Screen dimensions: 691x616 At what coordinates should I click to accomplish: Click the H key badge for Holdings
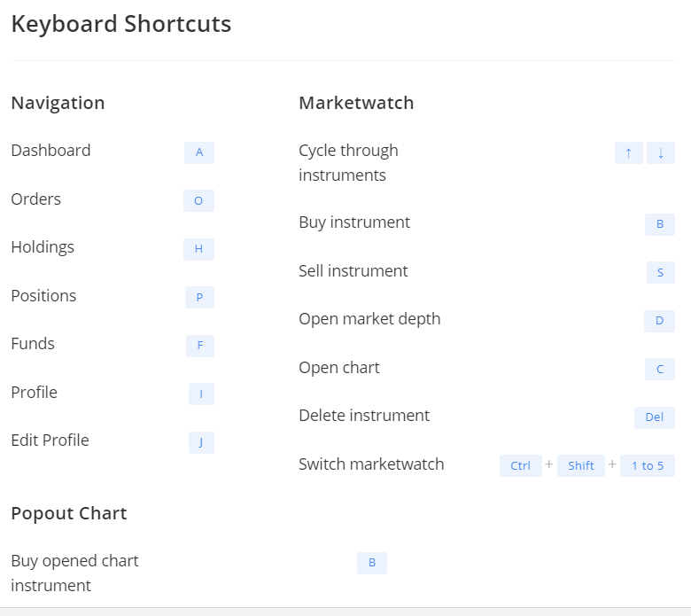198,249
